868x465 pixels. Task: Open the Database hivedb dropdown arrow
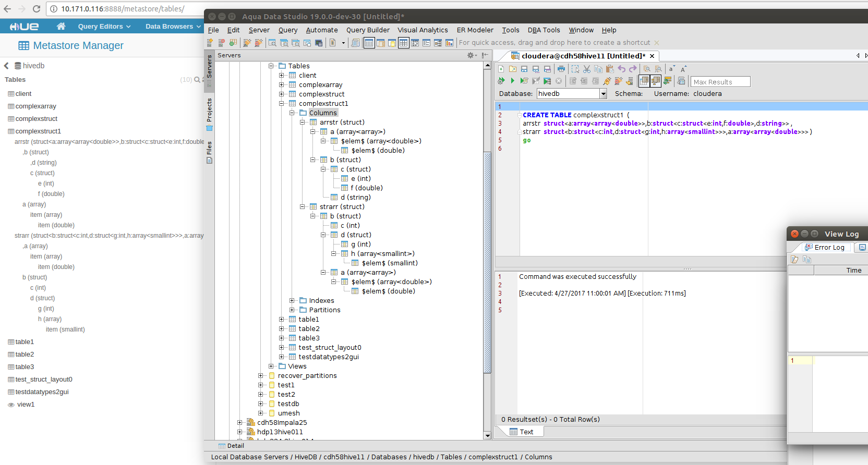tap(604, 94)
